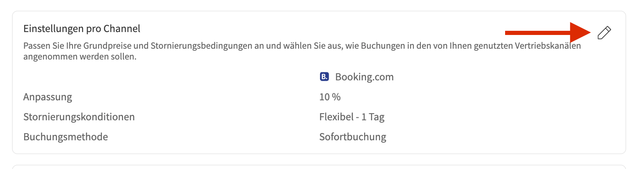Viewport: 644px width, 169px height.
Task: Click the "Stornierungskonditionen" row label
Action: (79, 117)
